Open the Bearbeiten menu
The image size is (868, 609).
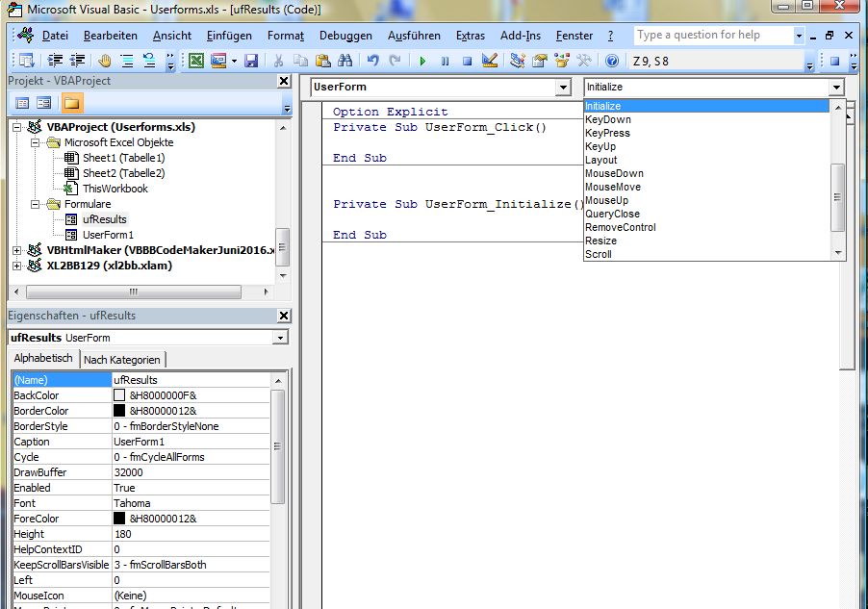click(x=110, y=36)
